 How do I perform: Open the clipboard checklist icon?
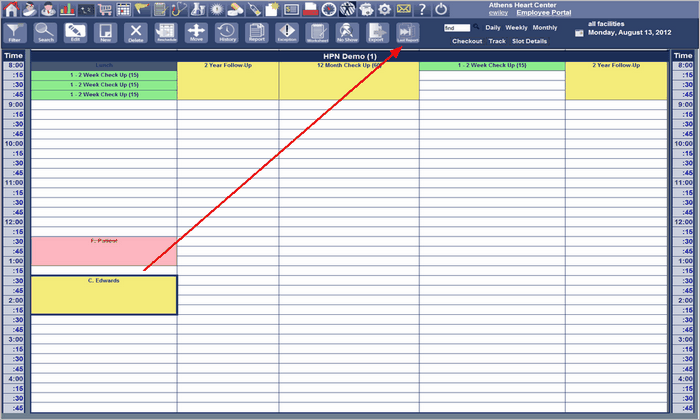click(160, 9)
